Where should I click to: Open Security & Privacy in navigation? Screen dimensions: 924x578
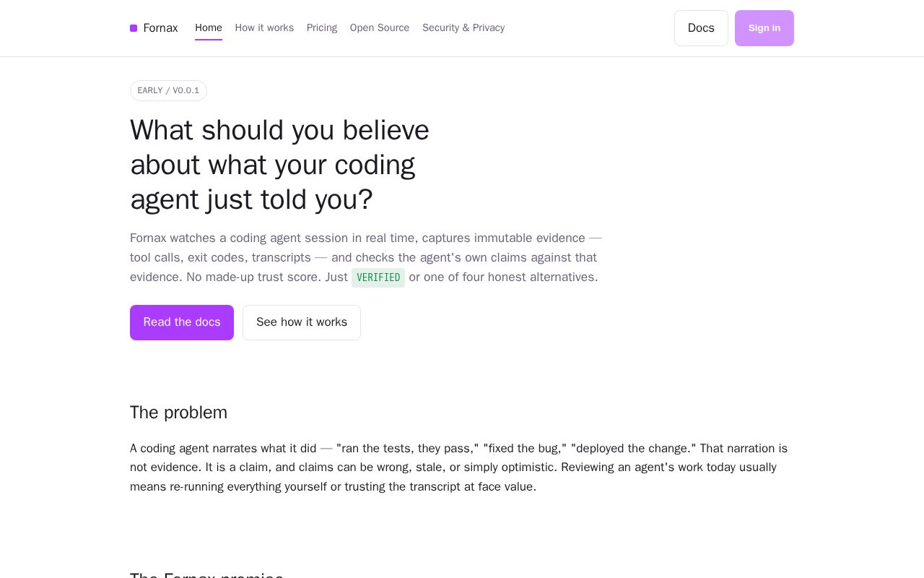(463, 28)
